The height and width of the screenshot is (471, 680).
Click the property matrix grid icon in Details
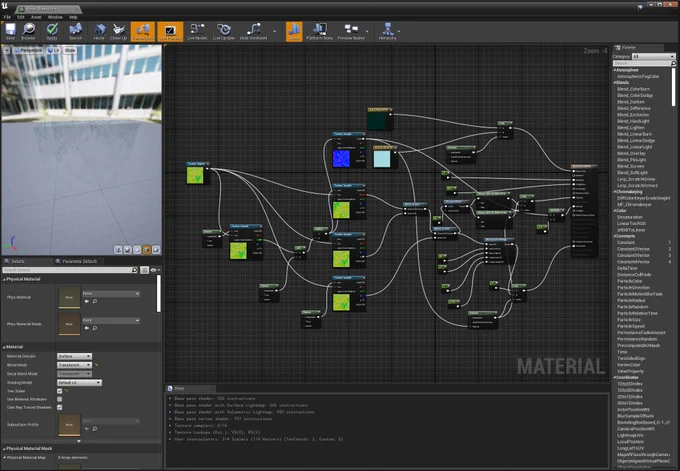[x=144, y=270]
